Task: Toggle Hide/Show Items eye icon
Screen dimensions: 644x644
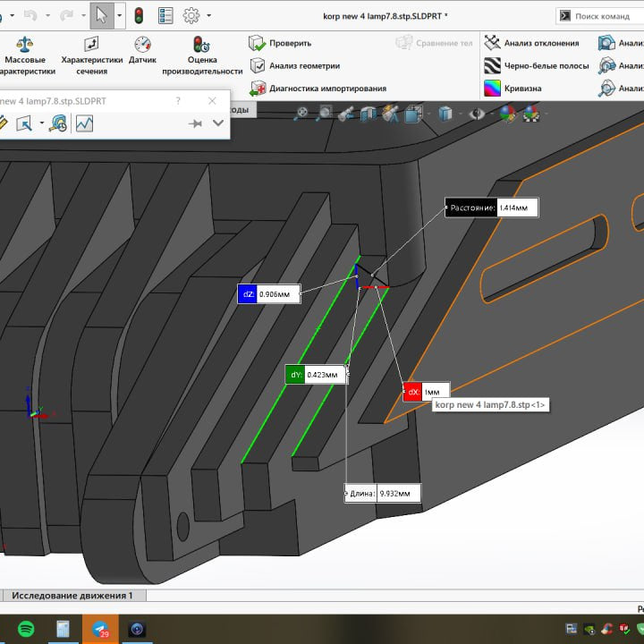Action: [x=479, y=113]
